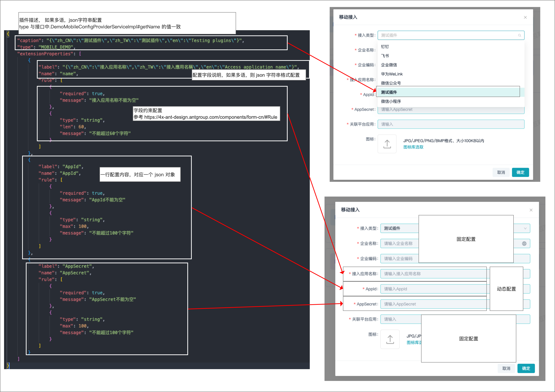This screenshot has width=555, height=392.
Task: Open the 接入类型 search select box
Action: [x=447, y=35]
